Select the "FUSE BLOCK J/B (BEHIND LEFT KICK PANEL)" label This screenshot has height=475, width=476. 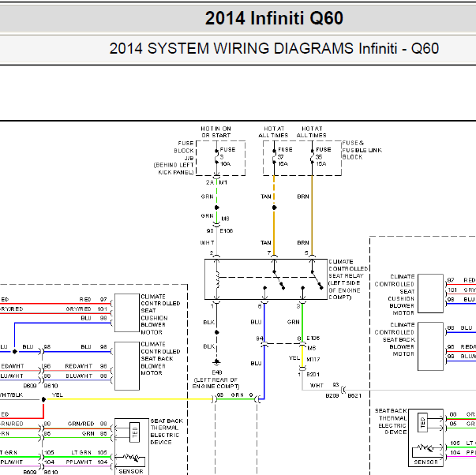pos(174,158)
